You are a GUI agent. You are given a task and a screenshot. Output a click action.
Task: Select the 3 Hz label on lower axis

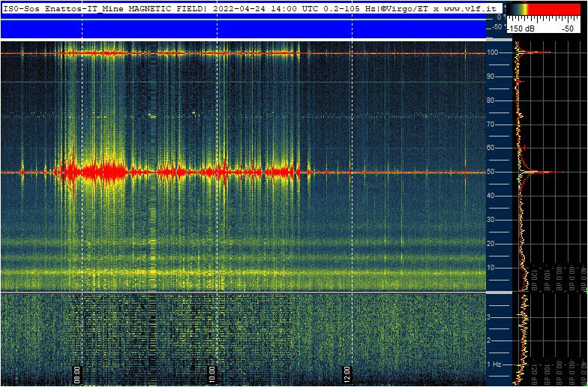[490, 317]
